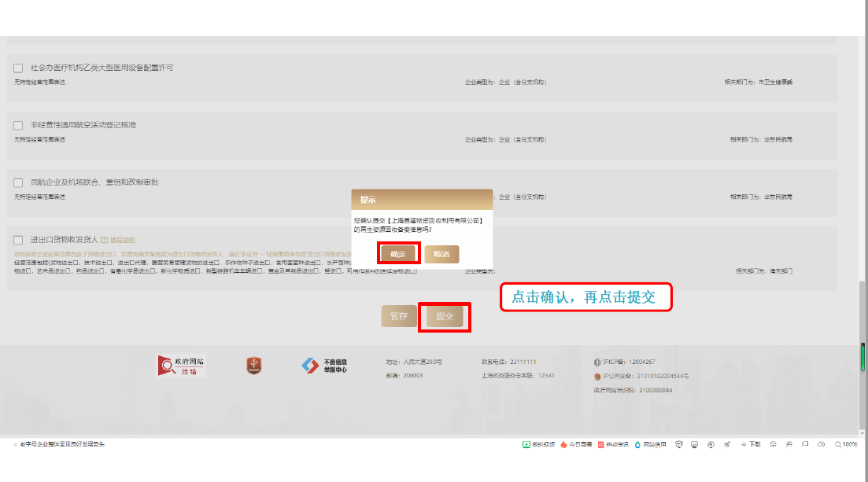Click 确定 in the 提示 dialog
868x482 pixels.
coord(398,254)
